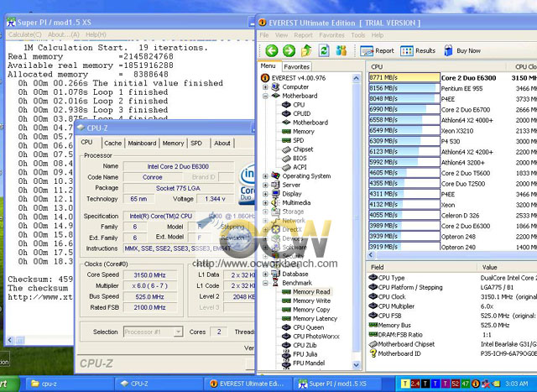
Task: Switch to the SPD tab in CPU-Z
Action: point(196,143)
